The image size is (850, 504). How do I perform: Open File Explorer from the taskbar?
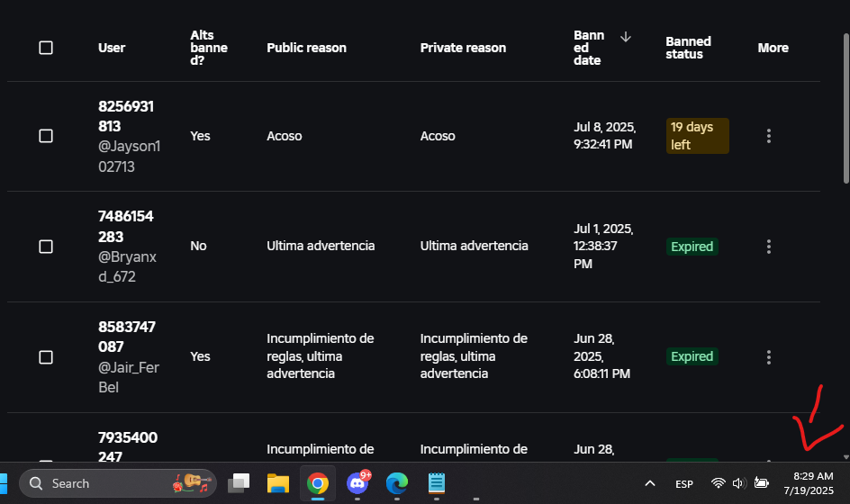[x=277, y=483]
